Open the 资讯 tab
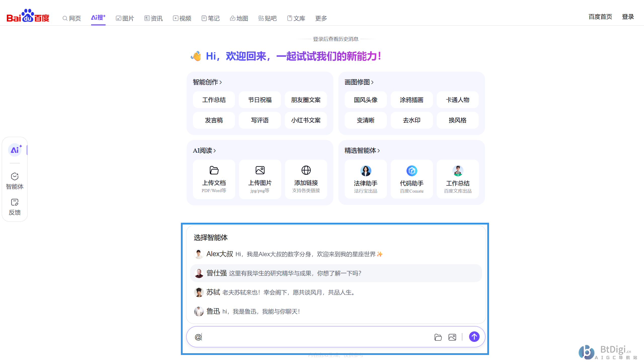644x362 pixels. pyautogui.click(x=153, y=18)
